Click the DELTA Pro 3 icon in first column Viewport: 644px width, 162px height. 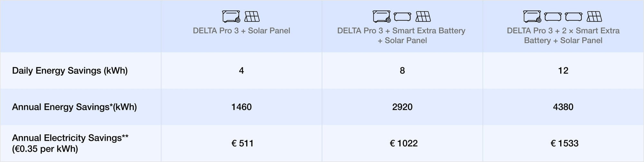[x=231, y=16]
